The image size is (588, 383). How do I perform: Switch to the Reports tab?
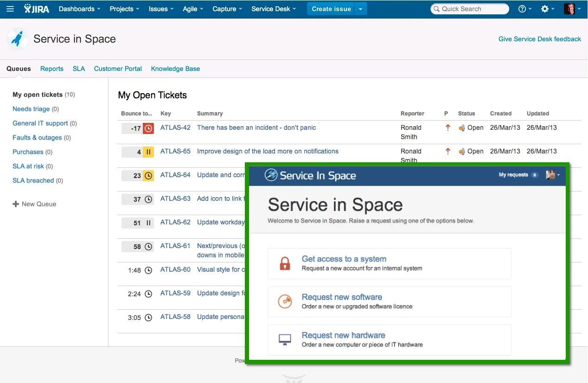[x=51, y=69]
